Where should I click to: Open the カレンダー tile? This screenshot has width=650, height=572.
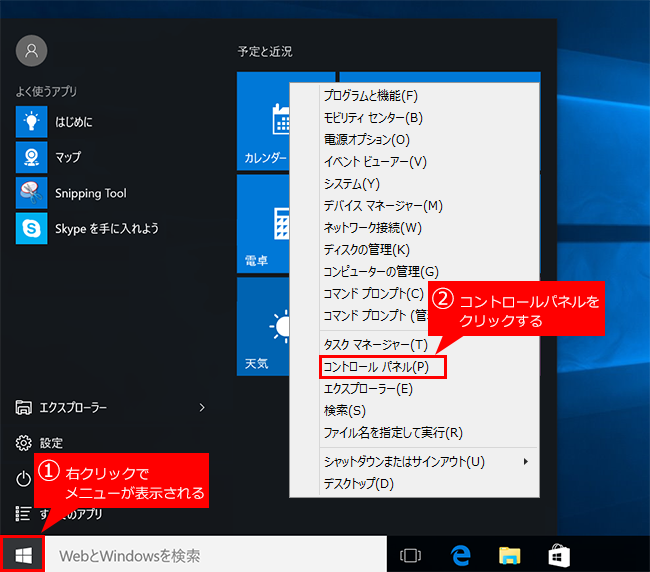[263, 121]
